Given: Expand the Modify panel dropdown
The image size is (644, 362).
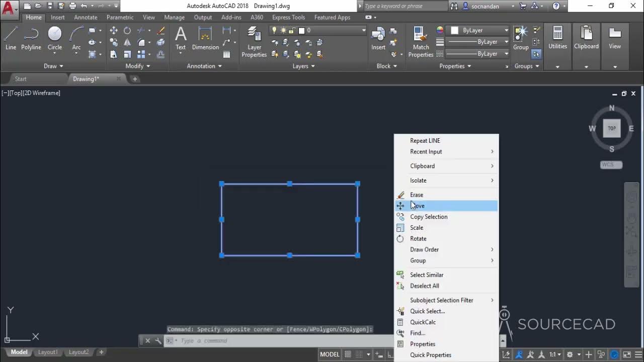Looking at the screenshot, I should (138, 66).
